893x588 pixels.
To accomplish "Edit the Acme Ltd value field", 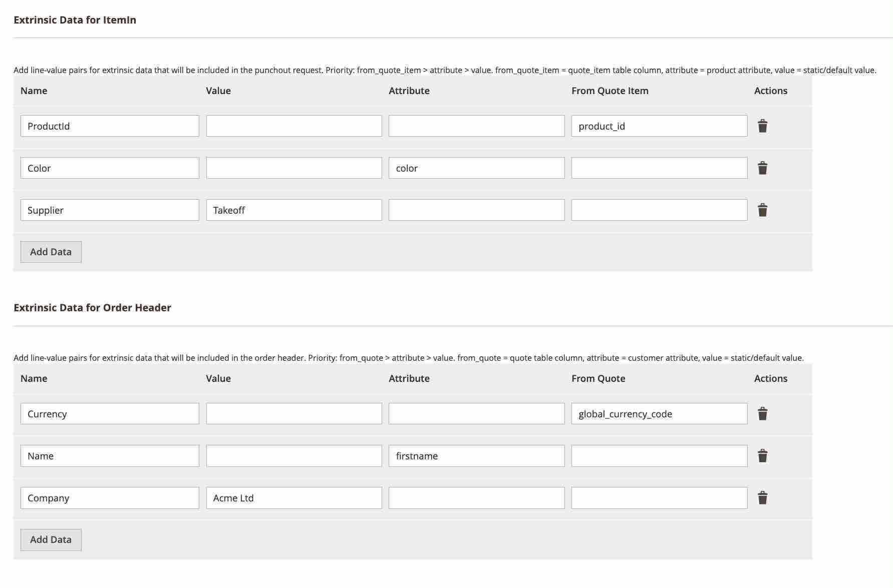I will [x=294, y=498].
